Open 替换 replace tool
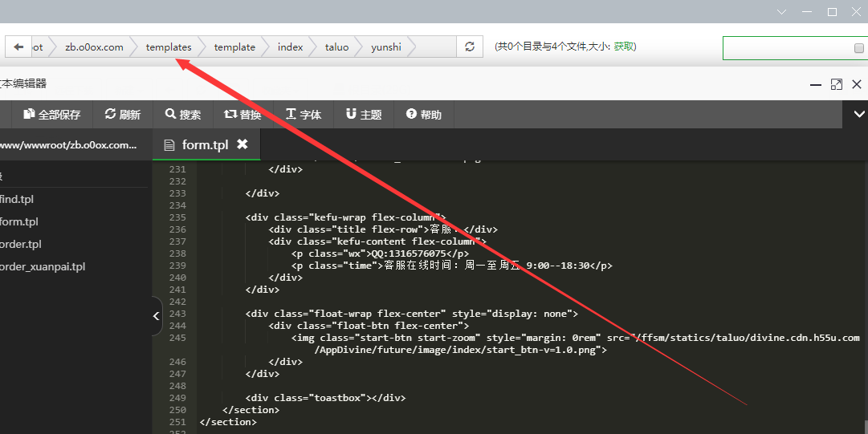The image size is (868, 434). (x=242, y=115)
